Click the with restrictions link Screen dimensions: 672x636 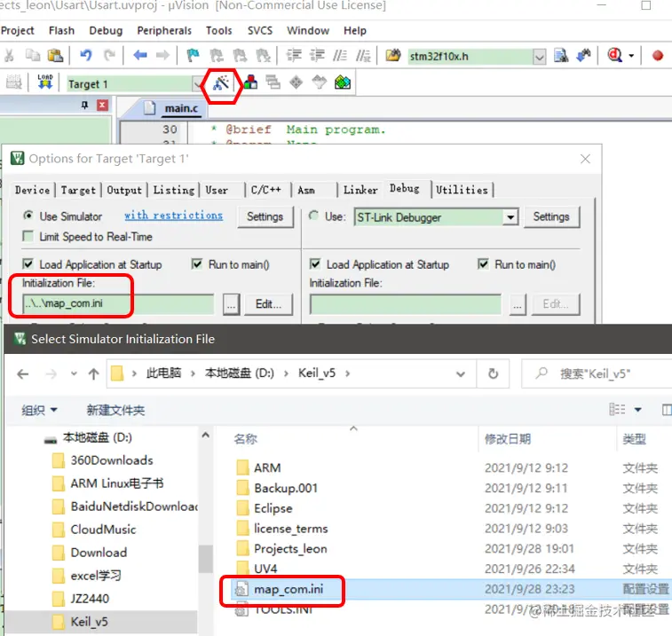[x=174, y=216]
